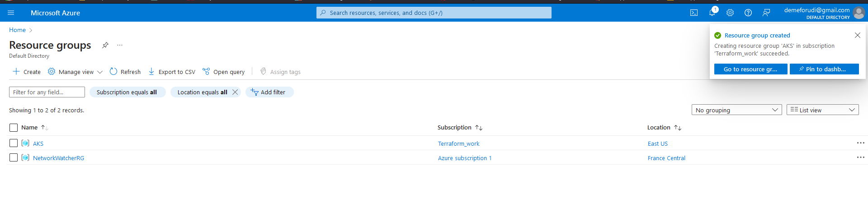Open the Feedback icon
This screenshot has width=868, height=203.
[x=766, y=13]
